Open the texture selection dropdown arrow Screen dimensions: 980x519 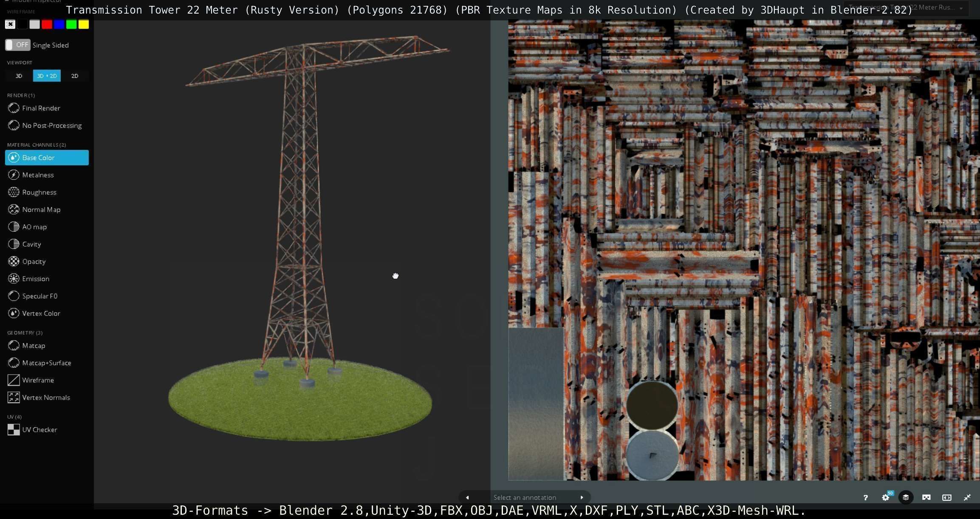961,8
